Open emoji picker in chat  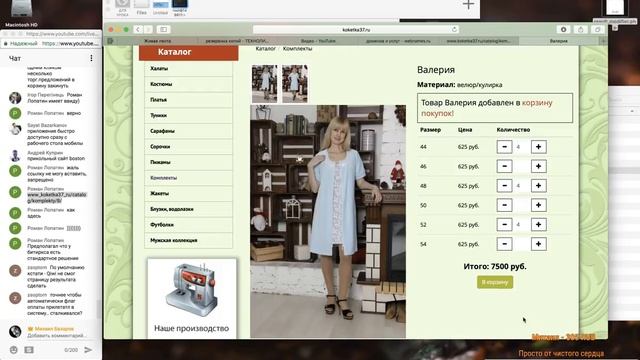coord(13,350)
